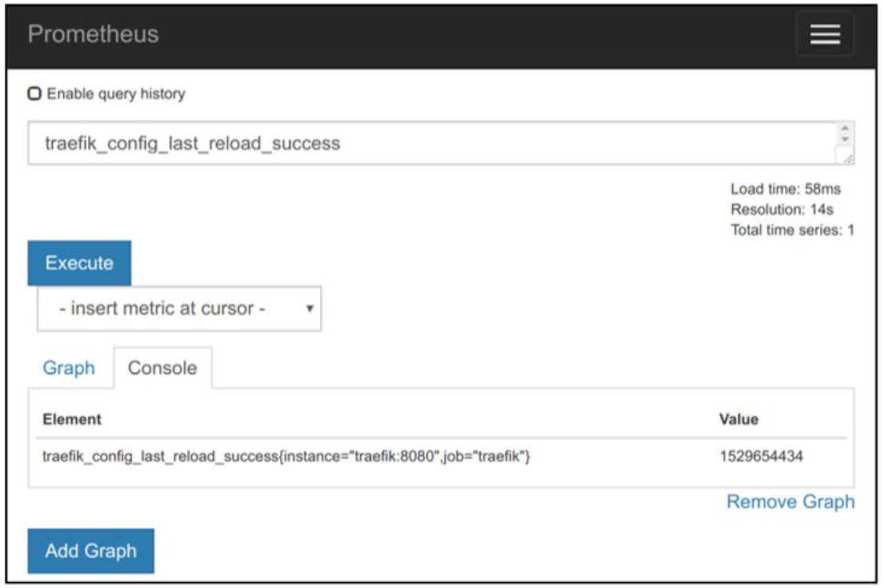
Task: Run the query with Execute
Action: (79, 263)
